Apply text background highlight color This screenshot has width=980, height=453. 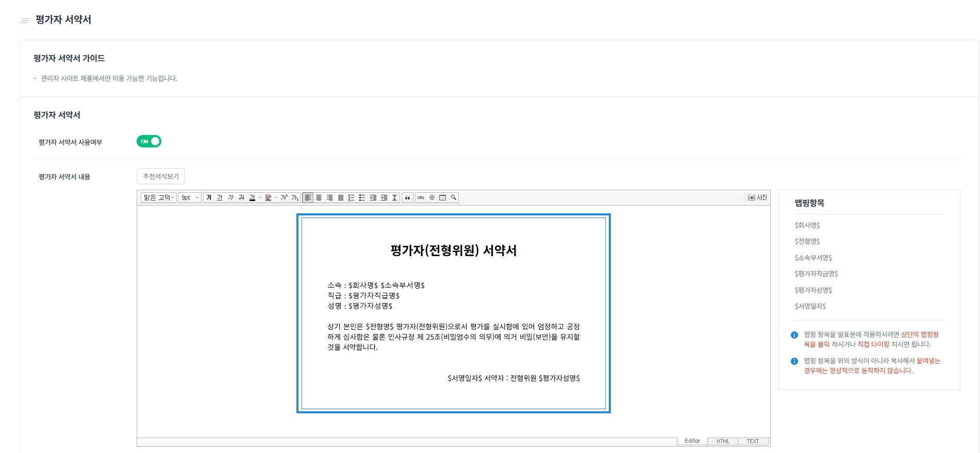tap(268, 197)
